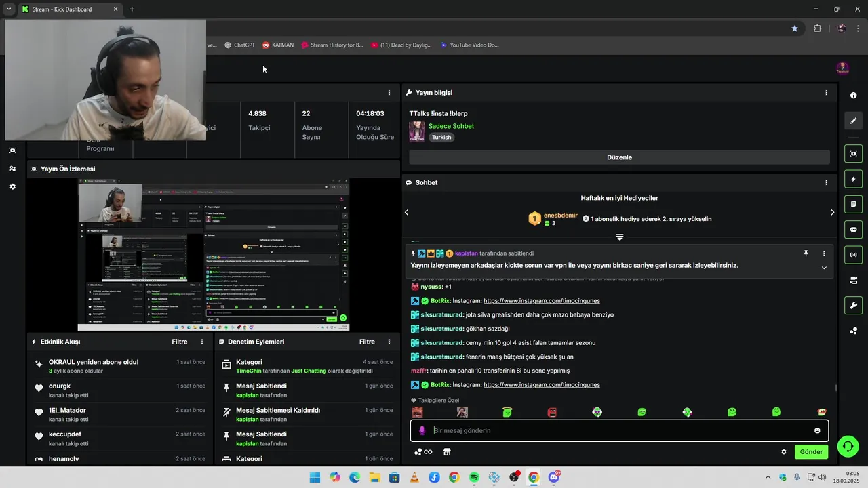The image size is (868, 488).
Task: Click the purple microphone icon in message box
Action: pyautogui.click(x=422, y=430)
